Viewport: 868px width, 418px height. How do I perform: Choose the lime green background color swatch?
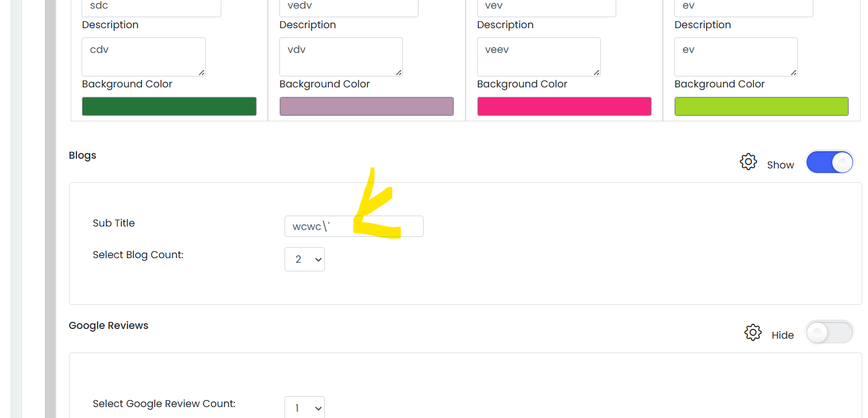(x=762, y=106)
